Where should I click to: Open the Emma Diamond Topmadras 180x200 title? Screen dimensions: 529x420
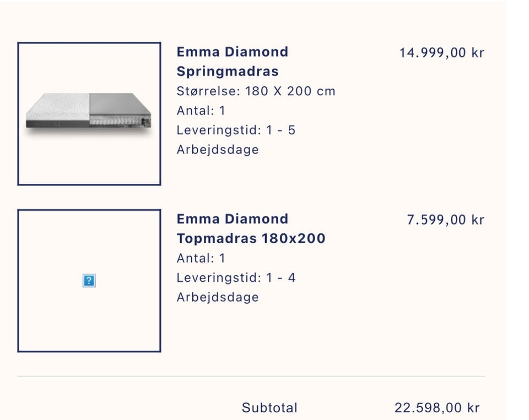pos(251,228)
